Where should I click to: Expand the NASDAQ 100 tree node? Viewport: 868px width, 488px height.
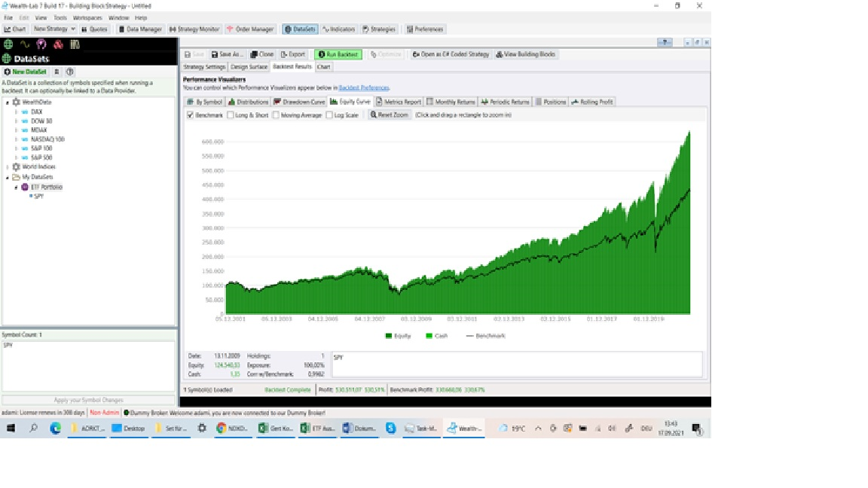click(x=16, y=139)
